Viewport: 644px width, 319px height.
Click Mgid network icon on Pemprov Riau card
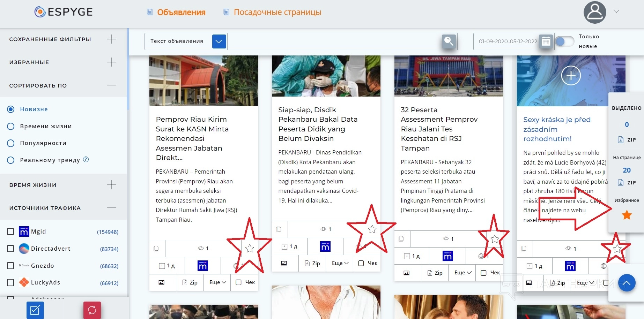[203, 266]
